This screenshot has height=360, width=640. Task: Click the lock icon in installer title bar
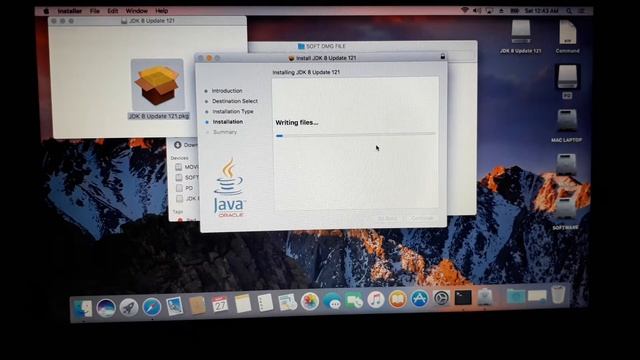(x=442, y=57)
